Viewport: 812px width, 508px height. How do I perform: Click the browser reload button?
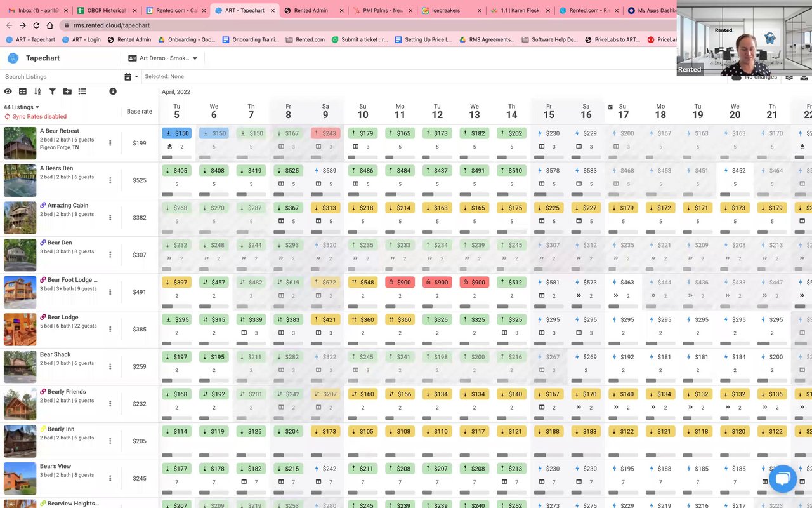[36, 25]
